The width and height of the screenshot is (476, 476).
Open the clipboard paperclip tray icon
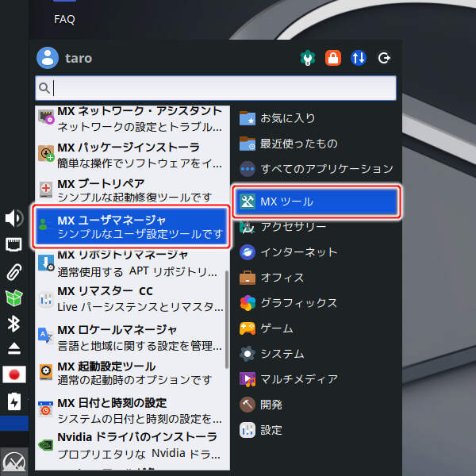click(x=14, y=271)
